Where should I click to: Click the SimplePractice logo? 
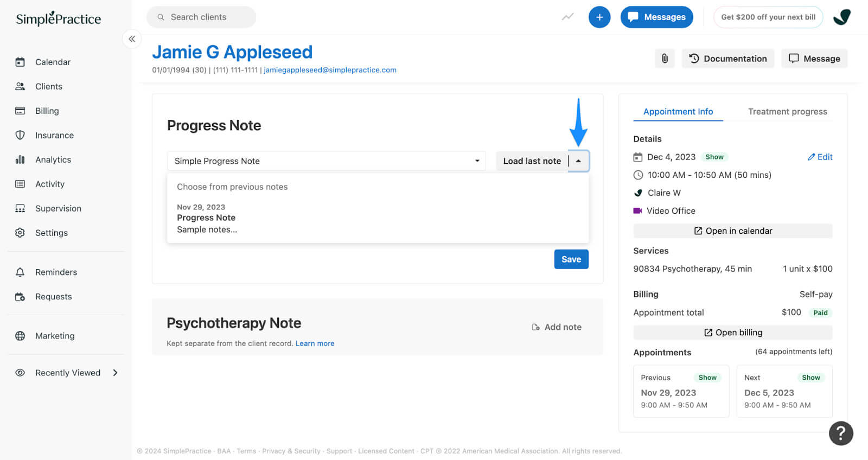click(59, 18)
